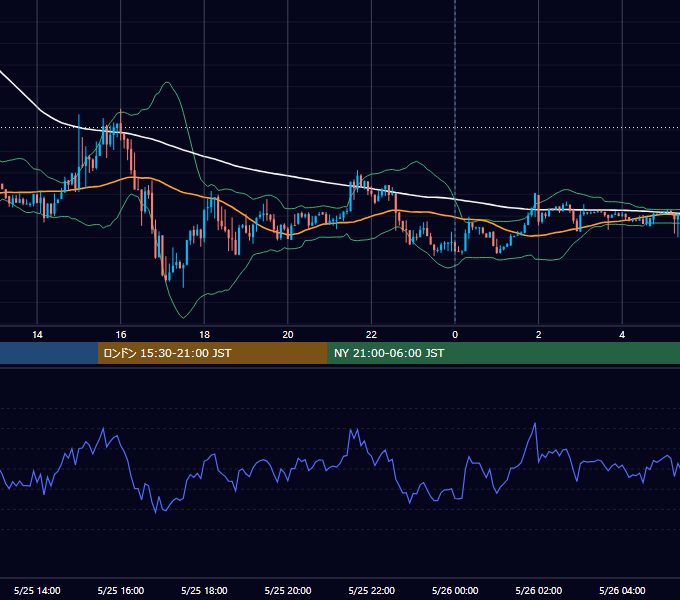Click the 5/25 22:00 date label
This screenshot has height=600, width=680.
(372, 590)
